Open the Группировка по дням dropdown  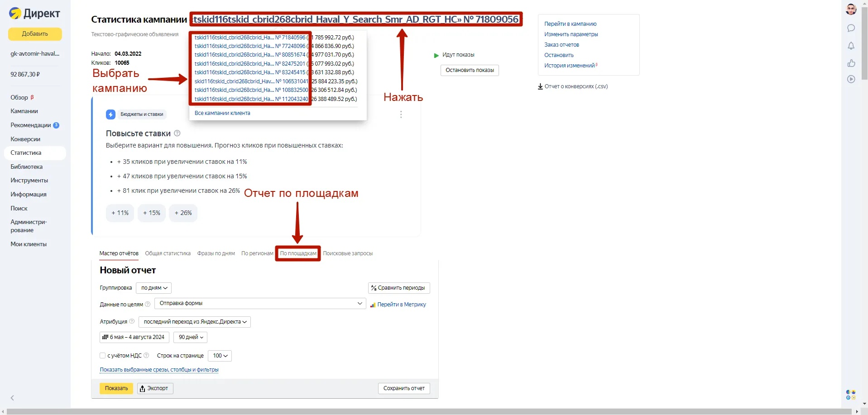point(153,288)
